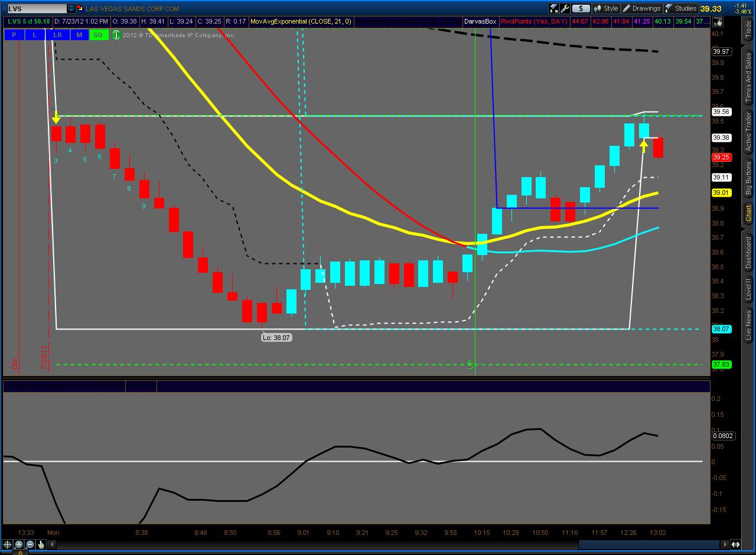Open the wrench chart settings icon
Screen dimensions: 756x555
coord(565,8)
